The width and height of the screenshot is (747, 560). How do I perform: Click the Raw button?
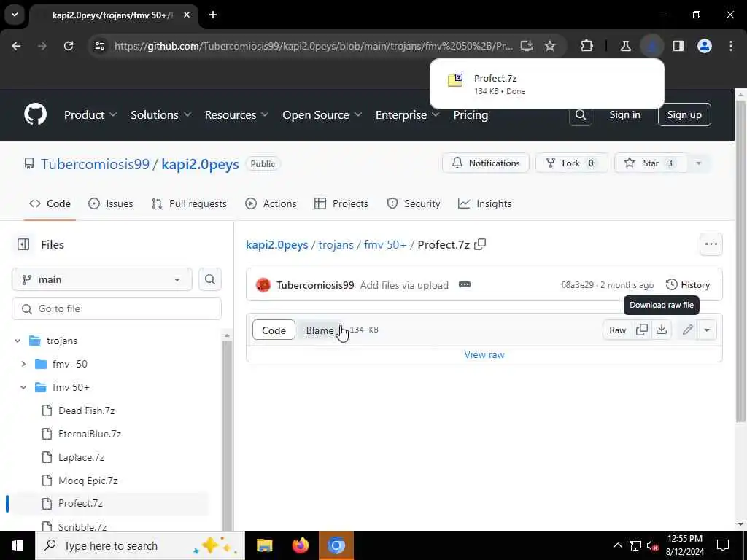pos(617,330)
